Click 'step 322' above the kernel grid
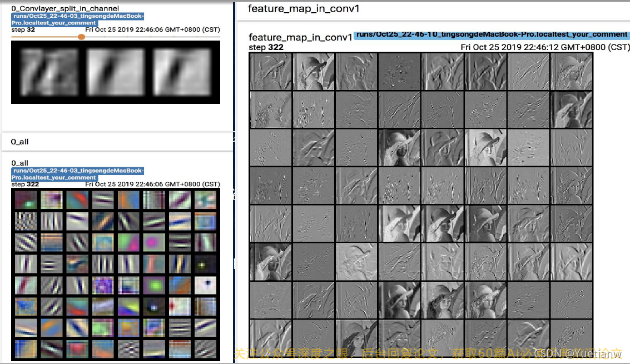630x364 pixels. 25,184
